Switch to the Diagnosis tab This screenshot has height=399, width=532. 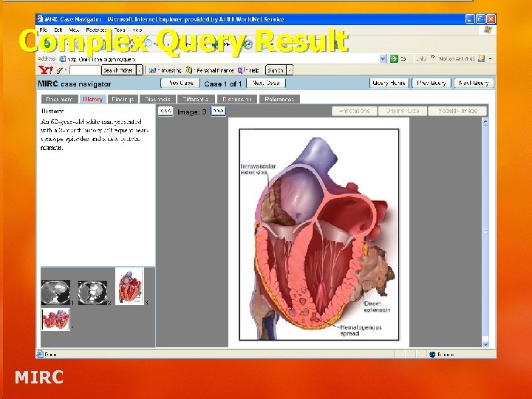click(x=157, y=99)
